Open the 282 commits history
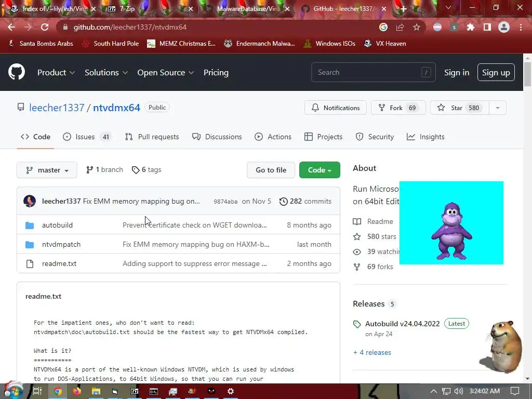The height and width of the screenshot is (399, 532). tap(305, 201)
